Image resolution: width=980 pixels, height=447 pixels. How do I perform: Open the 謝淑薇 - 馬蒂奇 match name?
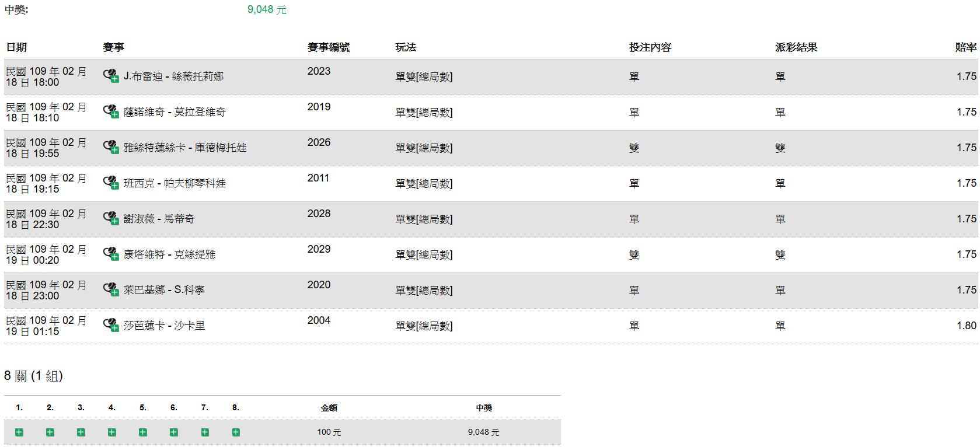(159, 219)
